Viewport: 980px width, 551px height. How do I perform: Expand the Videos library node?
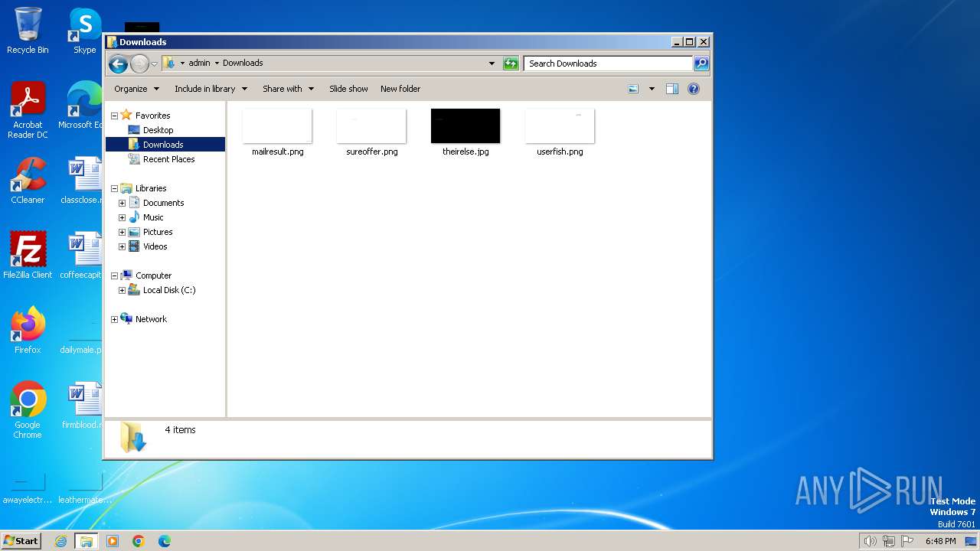pos(122,246)
